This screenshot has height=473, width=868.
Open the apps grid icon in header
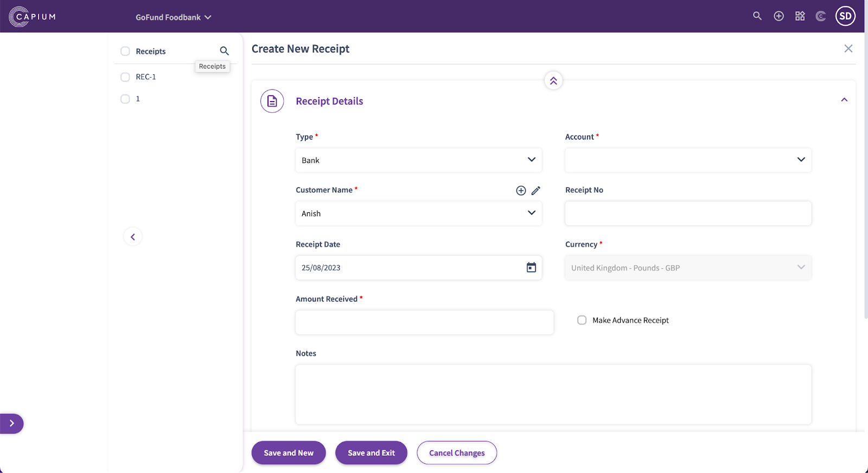click(800, 16)
